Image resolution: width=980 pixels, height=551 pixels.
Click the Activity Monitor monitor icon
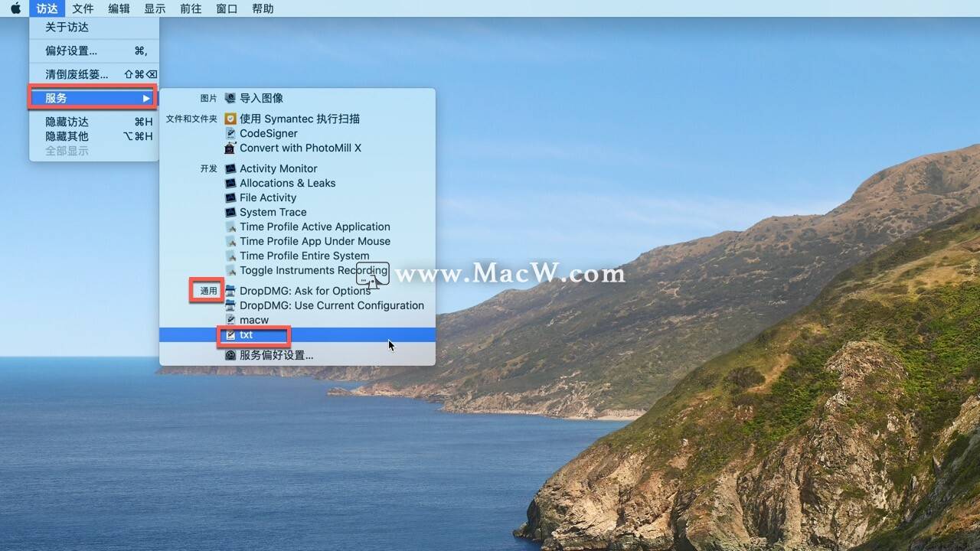point(230,168)
